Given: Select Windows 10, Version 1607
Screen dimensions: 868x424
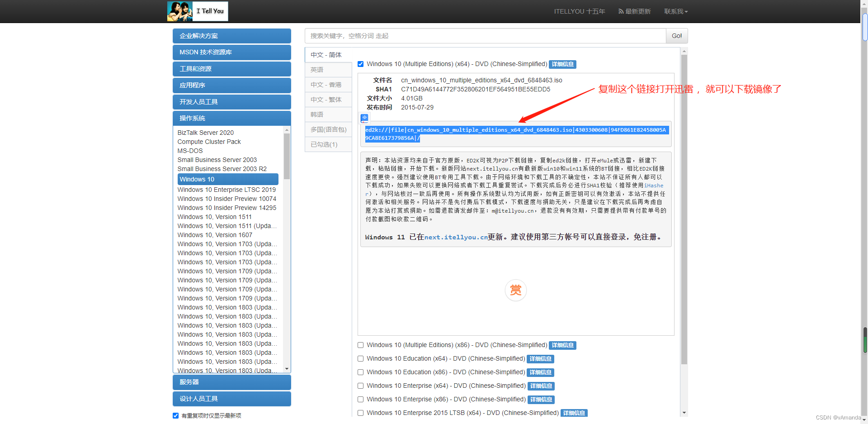Looking at the screenshot, I should [x=215, y=235].
